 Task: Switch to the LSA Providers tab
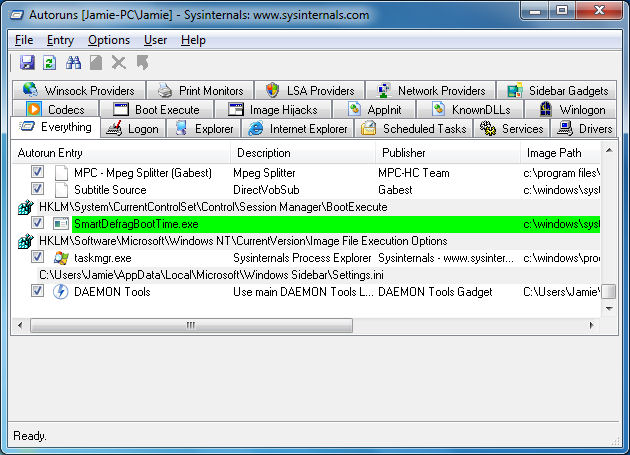310,90
